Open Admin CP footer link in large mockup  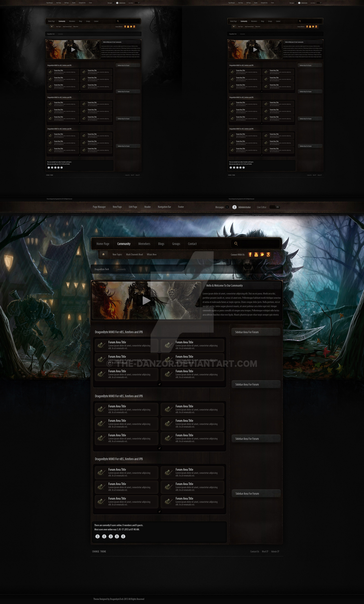click(x=275, y=552)
